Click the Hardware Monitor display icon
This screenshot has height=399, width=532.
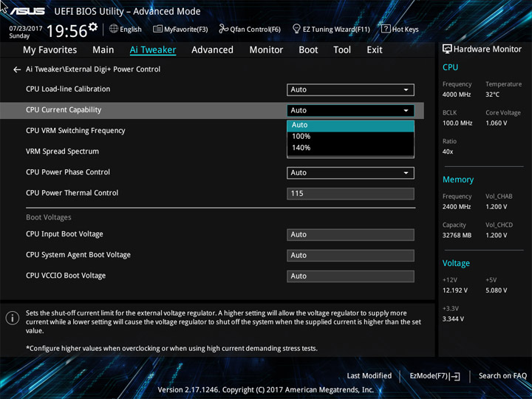click(447, 50)
